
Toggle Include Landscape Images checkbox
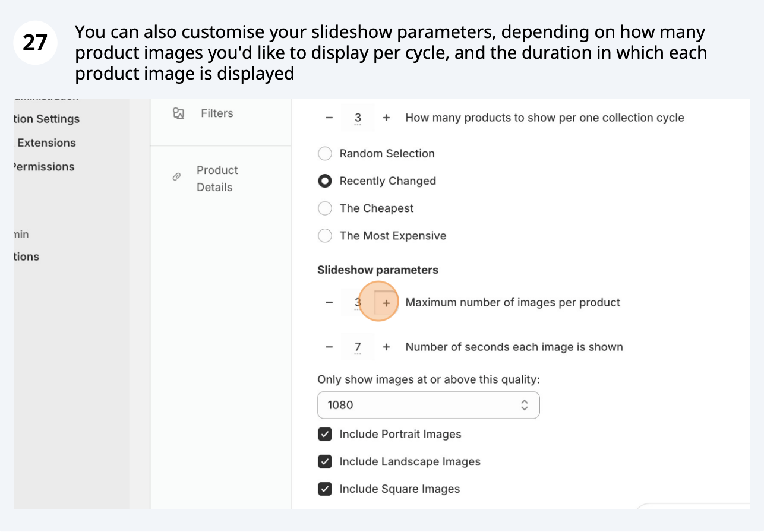pos(325,462)
